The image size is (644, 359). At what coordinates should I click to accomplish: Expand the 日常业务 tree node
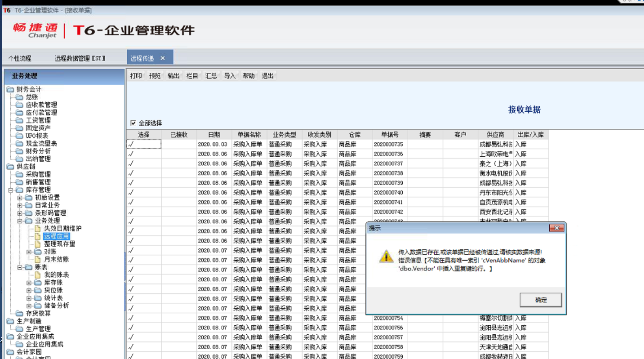(x=20, y=205)
